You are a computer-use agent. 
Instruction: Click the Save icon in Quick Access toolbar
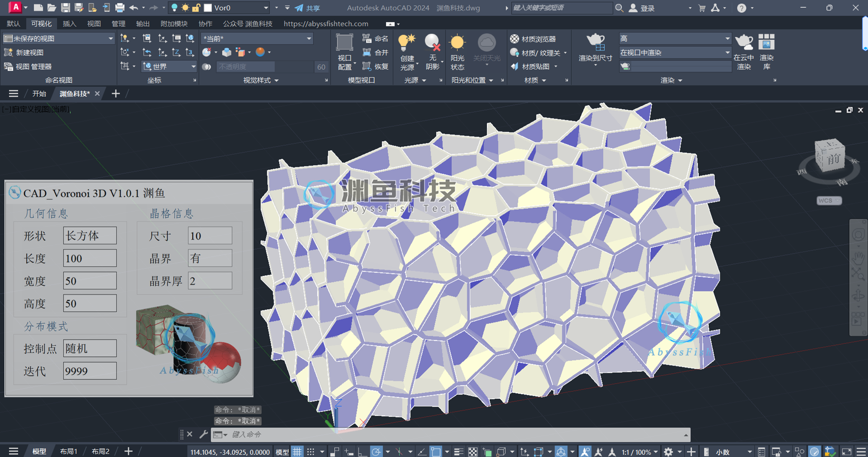point(66,7)
